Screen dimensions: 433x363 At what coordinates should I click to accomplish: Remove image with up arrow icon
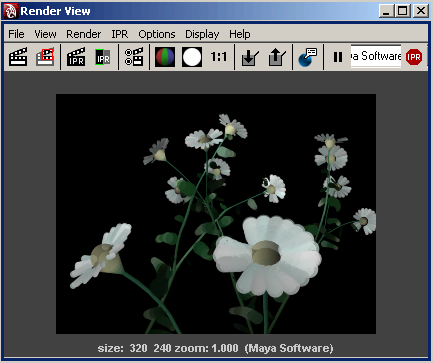tap(277, 57)
